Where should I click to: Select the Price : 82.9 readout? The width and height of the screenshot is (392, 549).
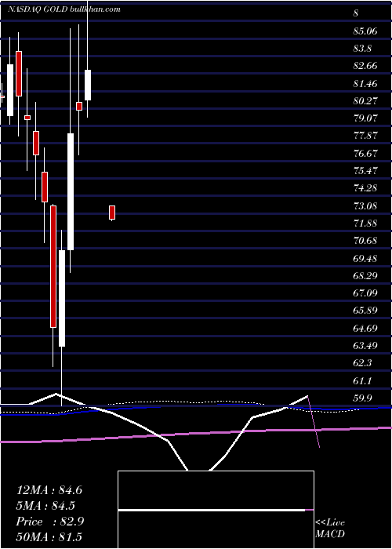50,522
